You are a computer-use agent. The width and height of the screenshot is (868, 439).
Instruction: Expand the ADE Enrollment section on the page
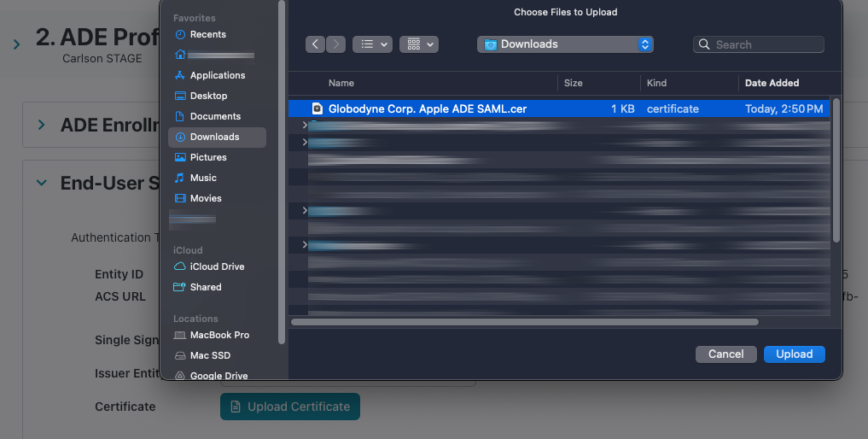(x=42, y=125)
